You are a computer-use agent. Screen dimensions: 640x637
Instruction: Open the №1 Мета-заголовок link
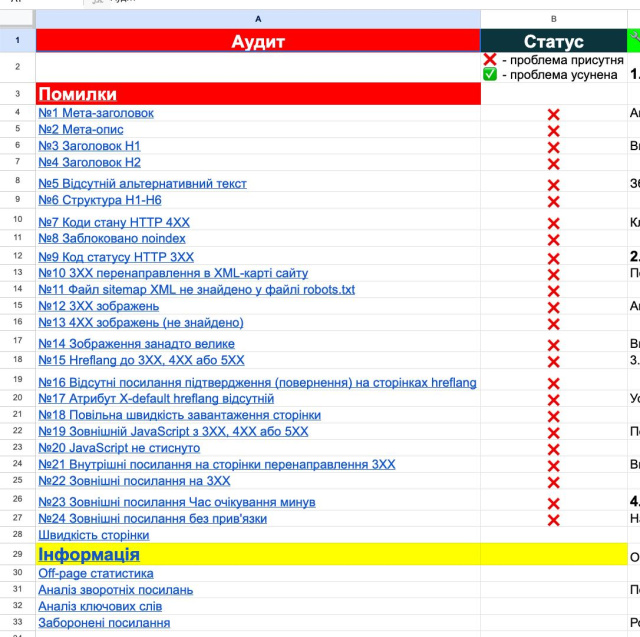coord(96,113)
